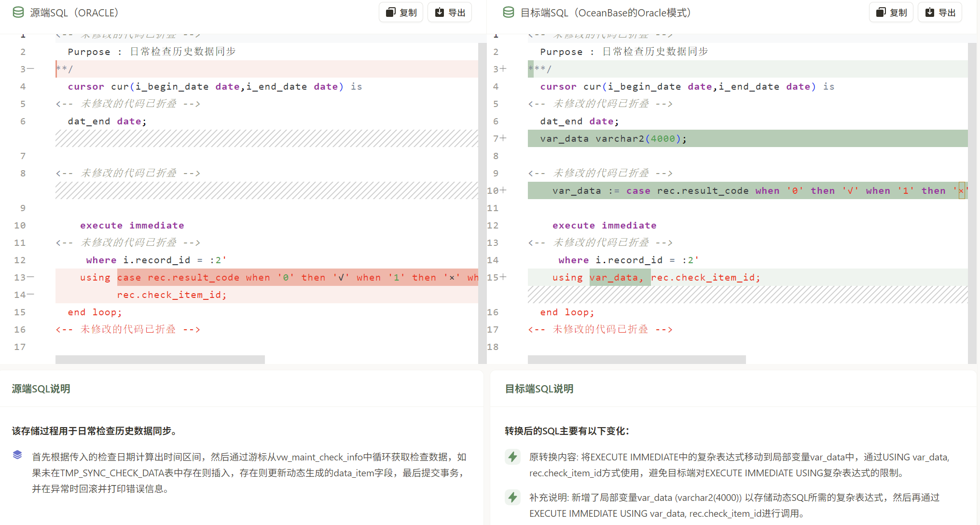Click the vertical scrollbar of the target editor
Viewport: 980px width, 525px height.
pos(972,202)
